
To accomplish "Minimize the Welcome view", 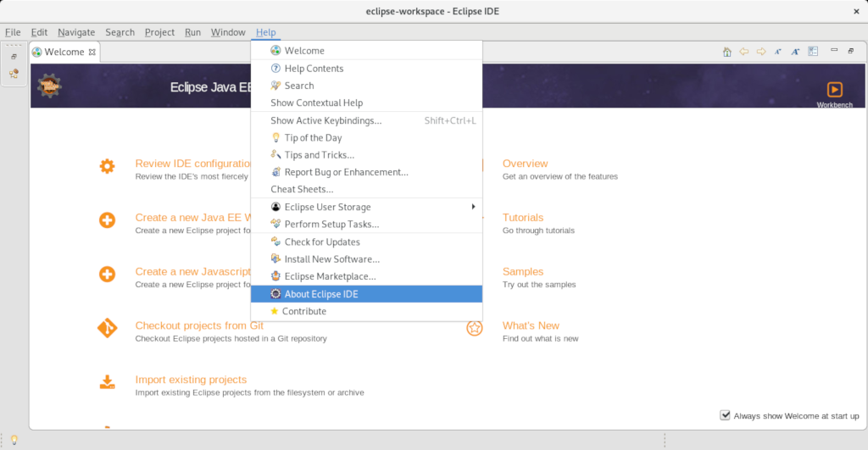I will (834, 50).
